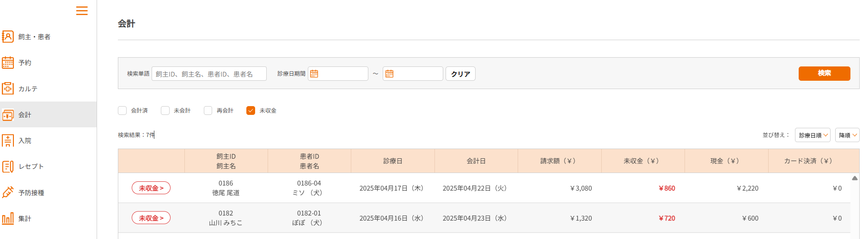This screenshot has height=239, width=868.
Task: Uncheck the 未収金 checkbox
Action: [x=251, y=110]
